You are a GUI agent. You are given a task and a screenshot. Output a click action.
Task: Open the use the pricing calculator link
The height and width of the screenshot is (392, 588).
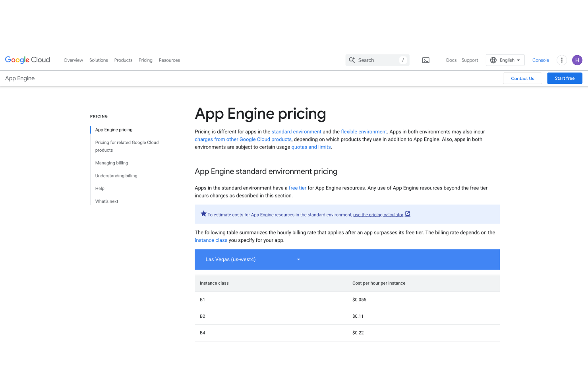tap(378, 215)
